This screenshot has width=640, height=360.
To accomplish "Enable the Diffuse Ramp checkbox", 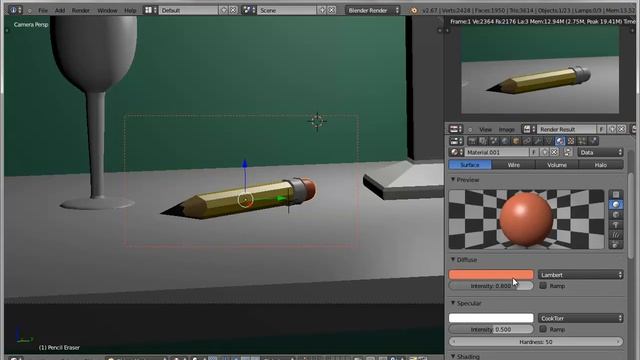I will pos(543,286).
